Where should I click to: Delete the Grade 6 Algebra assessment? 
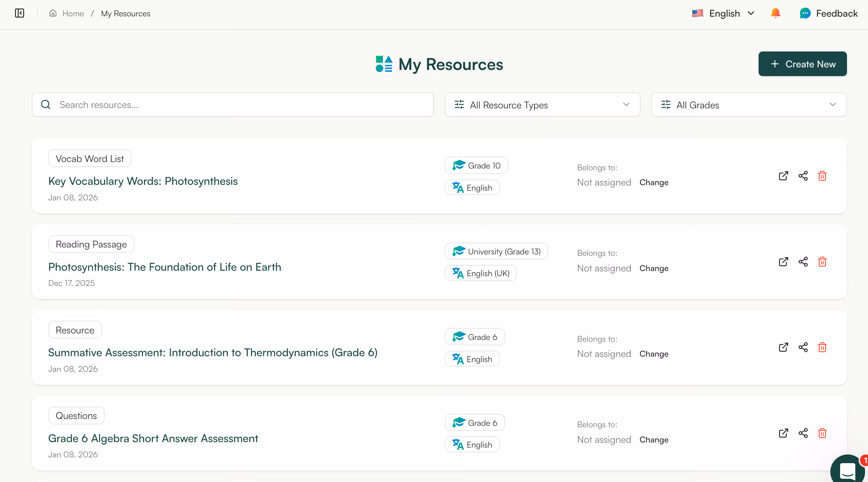pyautogui.click(x=822, y=433)
